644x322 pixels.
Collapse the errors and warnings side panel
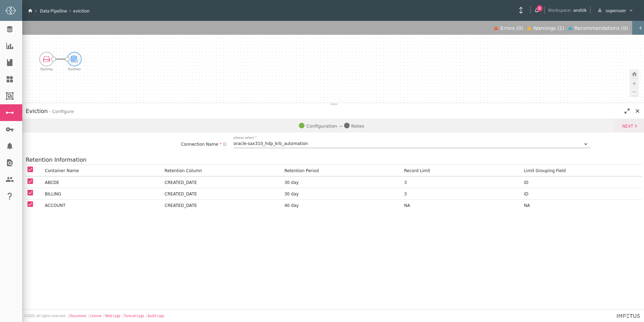click(x=640, y=28)
